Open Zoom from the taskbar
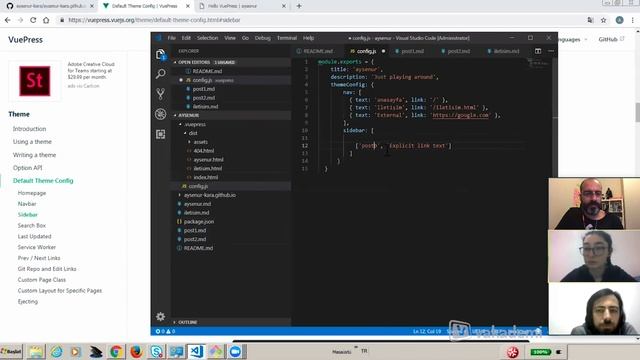 (235, 351)
